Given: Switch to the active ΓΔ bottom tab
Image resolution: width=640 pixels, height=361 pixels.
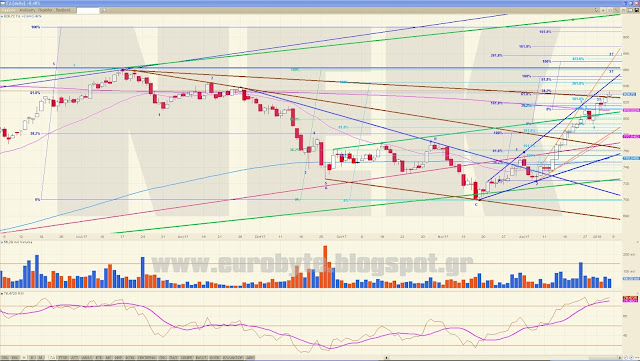Looking at the screenshot, I should pos(52,357).
